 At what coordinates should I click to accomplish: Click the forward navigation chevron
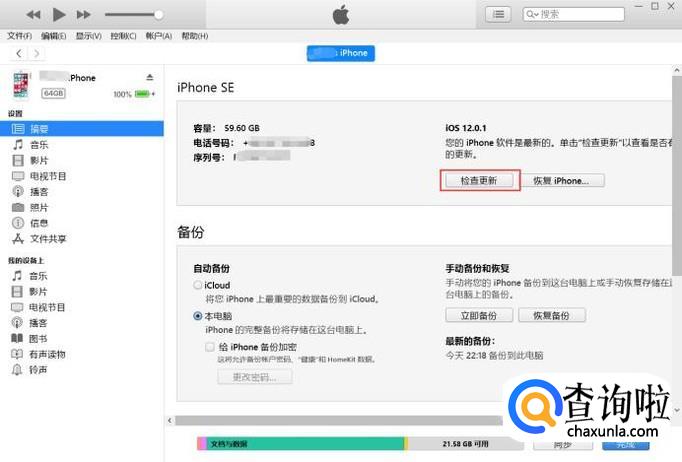click(x=37, y=54)
